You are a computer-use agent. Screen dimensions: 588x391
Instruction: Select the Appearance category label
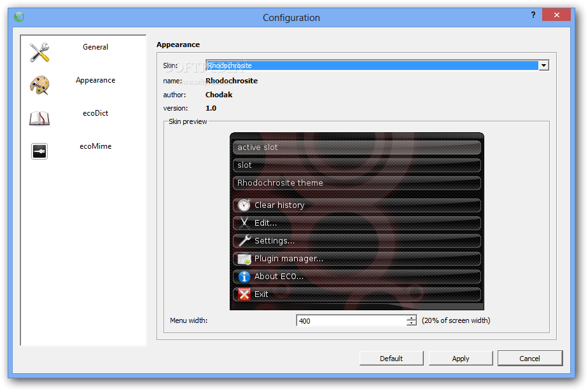tap(95, 80)
